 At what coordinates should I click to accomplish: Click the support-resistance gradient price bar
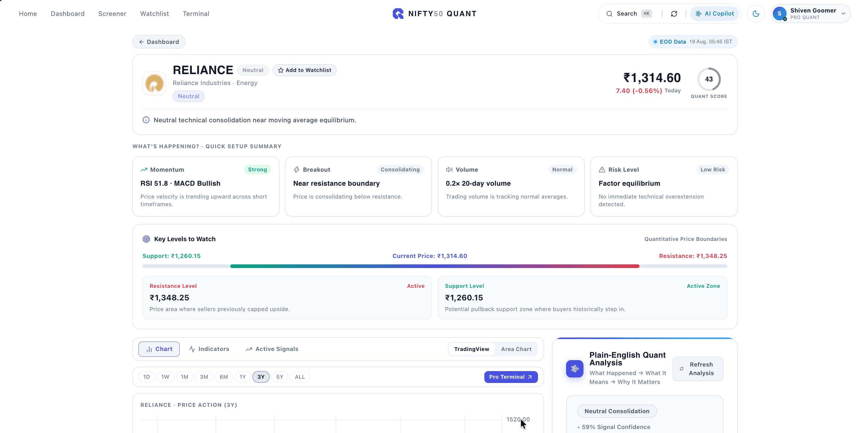435,266
